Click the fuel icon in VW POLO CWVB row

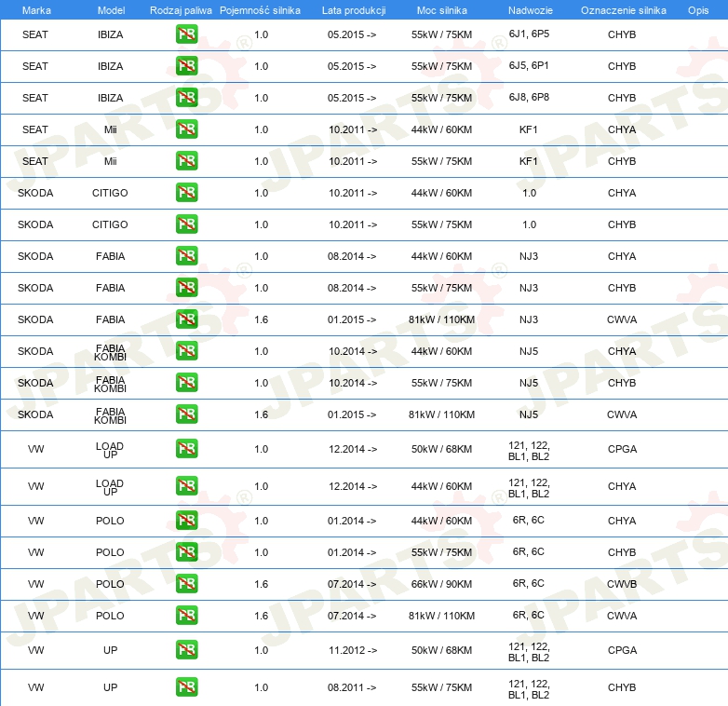(x=186, y=583)
